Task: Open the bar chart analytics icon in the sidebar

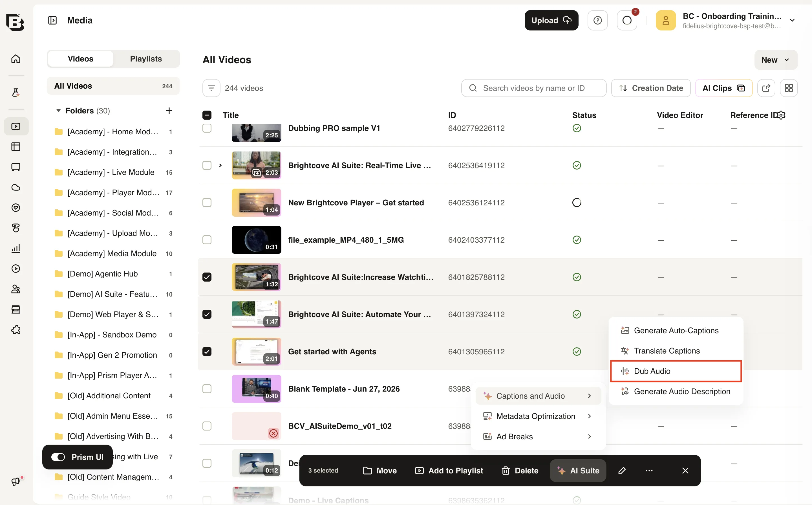Action: pos(16,248)
